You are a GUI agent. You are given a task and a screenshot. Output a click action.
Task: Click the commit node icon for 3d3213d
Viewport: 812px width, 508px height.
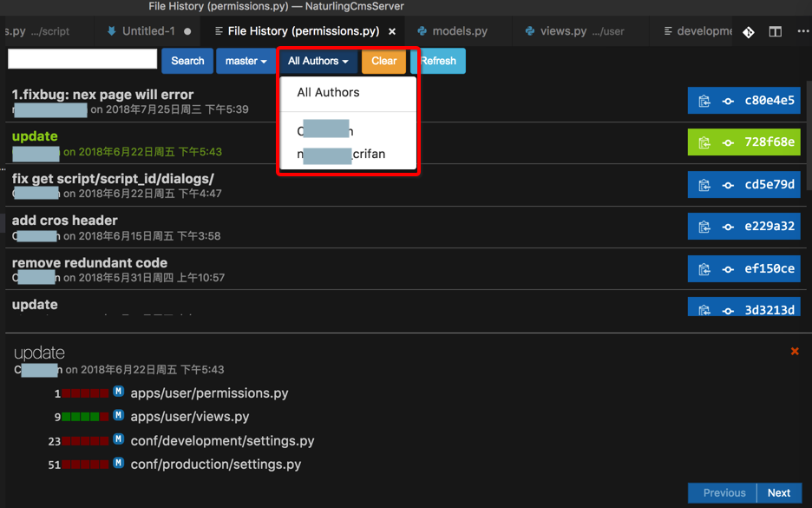tap(728, 311)
